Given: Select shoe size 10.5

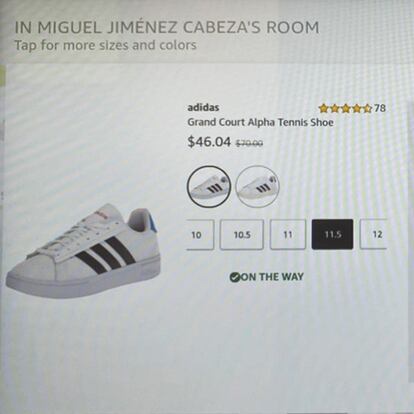Looking at the screenshot, I should (x=242, y=234).
